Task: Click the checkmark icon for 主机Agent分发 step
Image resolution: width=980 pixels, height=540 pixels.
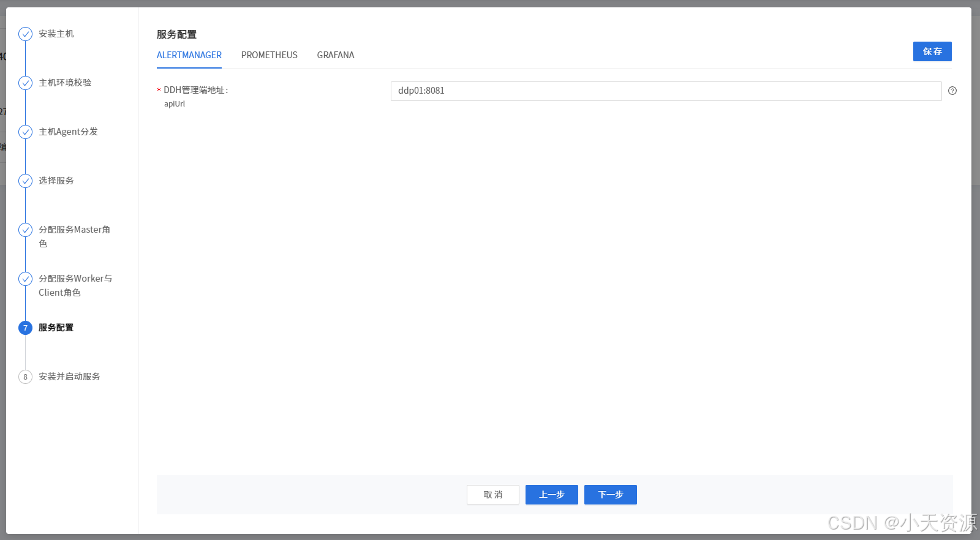Action: click(x=25, y=132)
